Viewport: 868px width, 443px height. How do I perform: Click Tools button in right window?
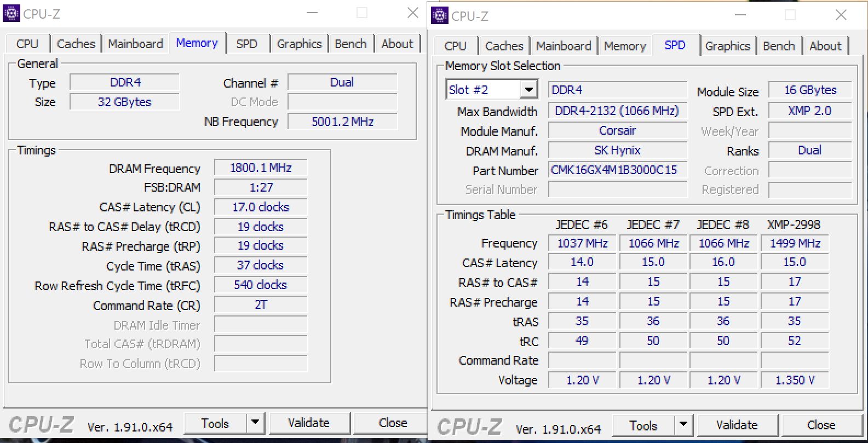[x=643, y=425]
